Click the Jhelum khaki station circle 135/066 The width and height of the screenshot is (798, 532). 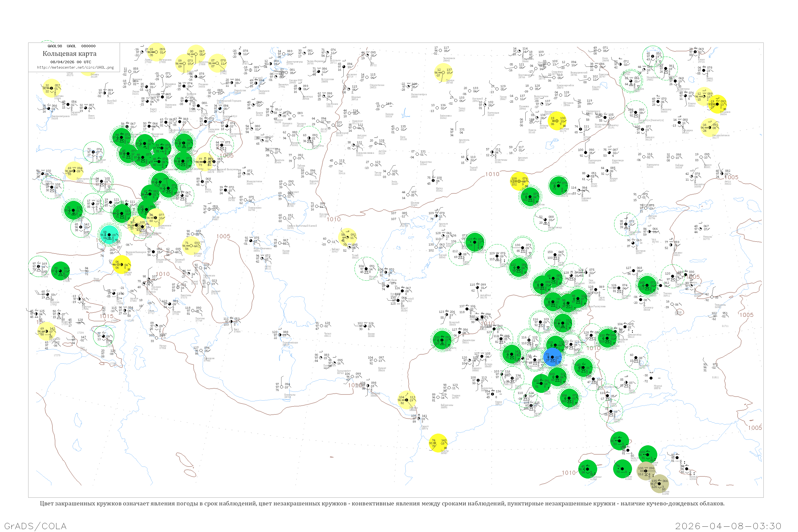(659, 484)
